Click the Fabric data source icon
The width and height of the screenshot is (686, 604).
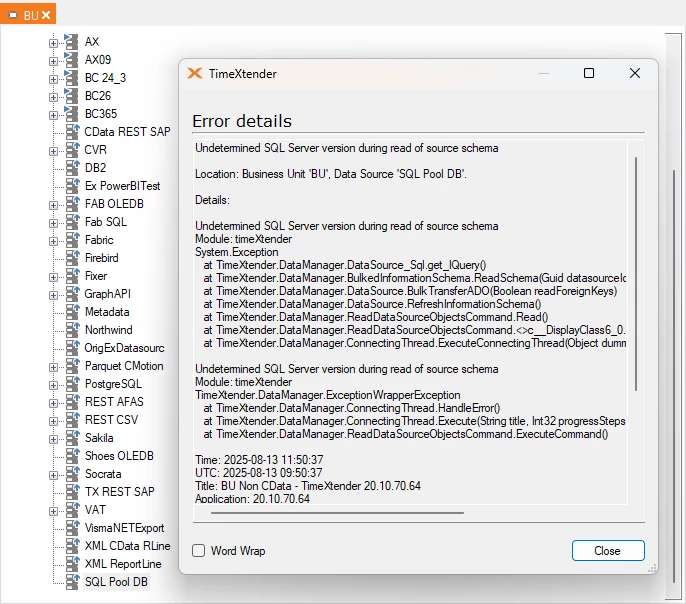tap(73, 240)
